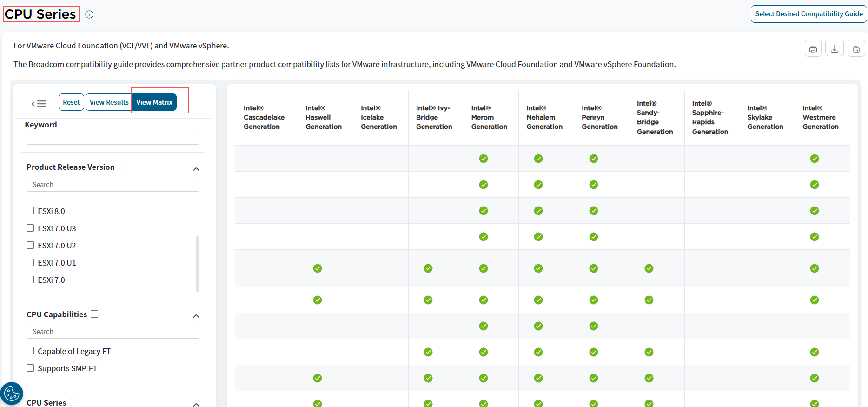Click the save (floppy disk) icon
Viewport: 868px width, 407px height.
click(856, 49)
